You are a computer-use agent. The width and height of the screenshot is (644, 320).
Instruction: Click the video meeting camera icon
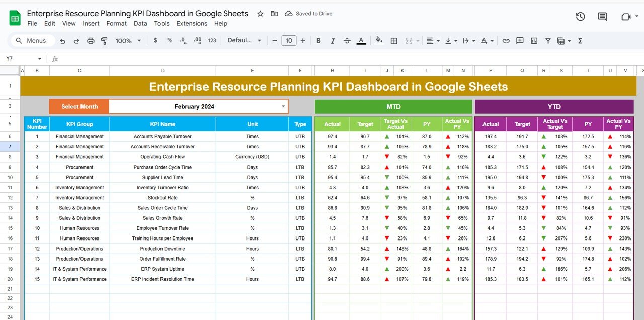626,17
